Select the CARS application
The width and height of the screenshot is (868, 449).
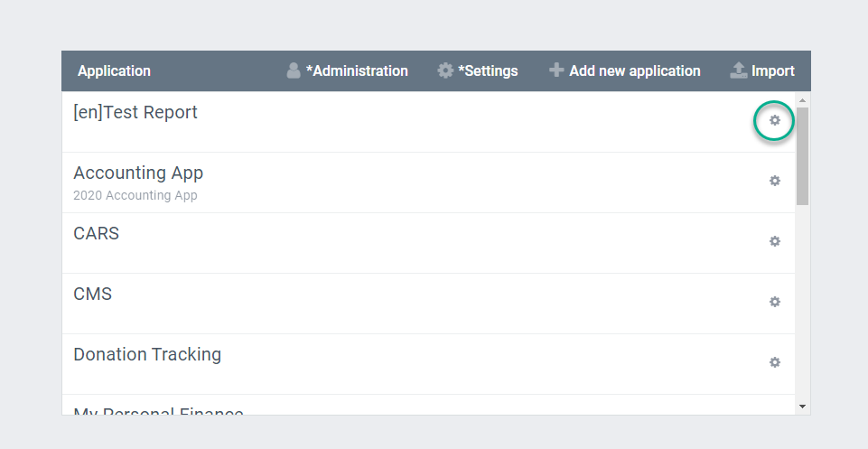tap(96, 233)
